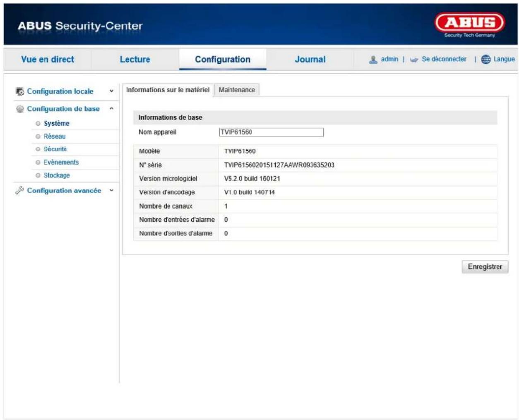
Task: Click the Se déconnecter link
Action: 444,59
